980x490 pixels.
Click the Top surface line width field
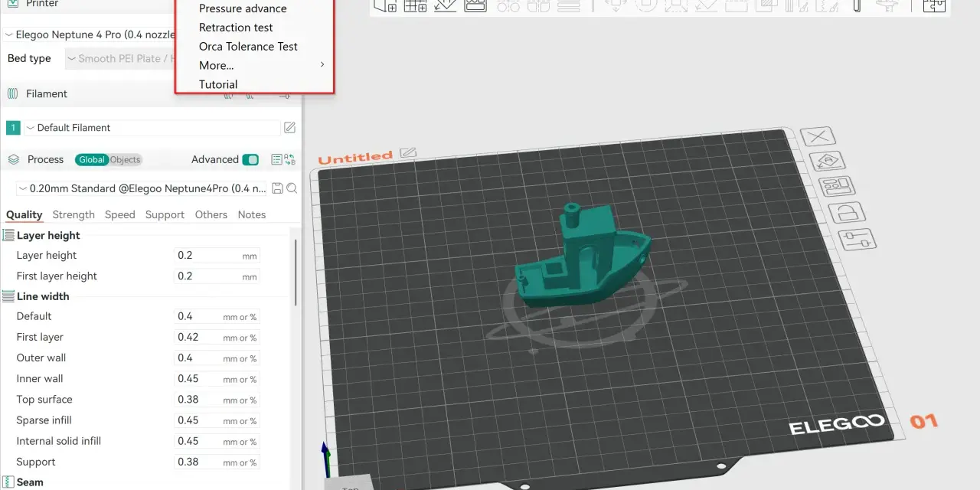217,400
